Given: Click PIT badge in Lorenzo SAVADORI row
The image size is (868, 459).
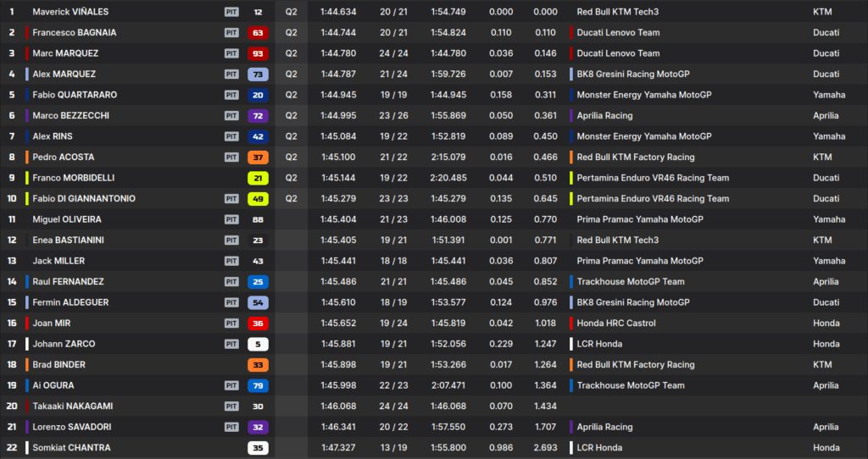Looking at the screenshot, I should (x=231, y=426).
